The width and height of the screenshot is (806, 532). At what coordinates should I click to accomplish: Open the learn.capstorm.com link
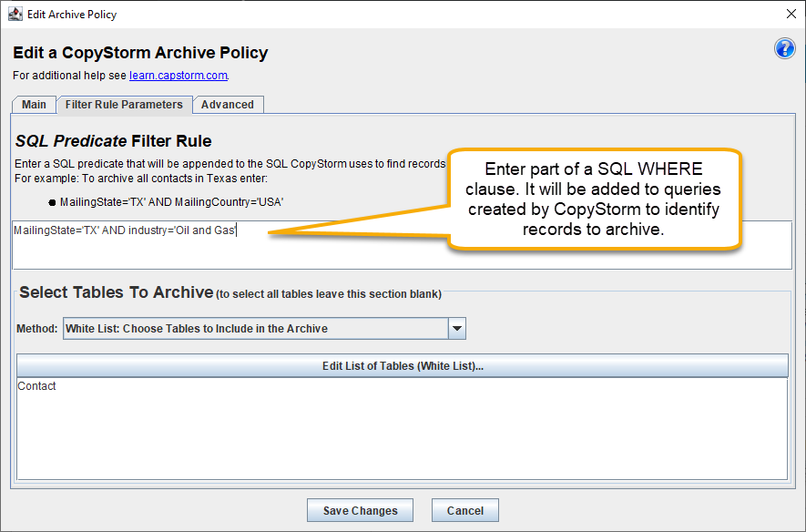(x=179, y=75)
